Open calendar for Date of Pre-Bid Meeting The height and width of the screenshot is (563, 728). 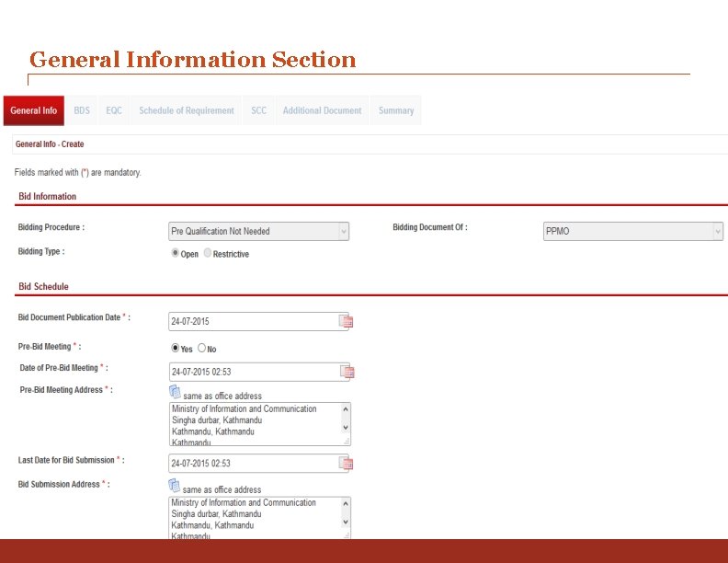347,372
